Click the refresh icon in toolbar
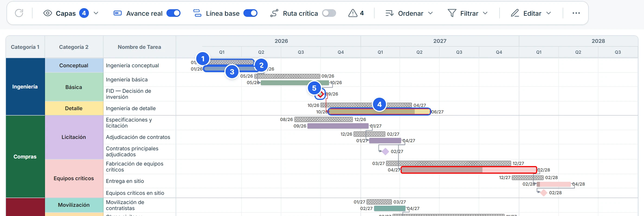Viewport: 644px width, 216px height. 19,13
